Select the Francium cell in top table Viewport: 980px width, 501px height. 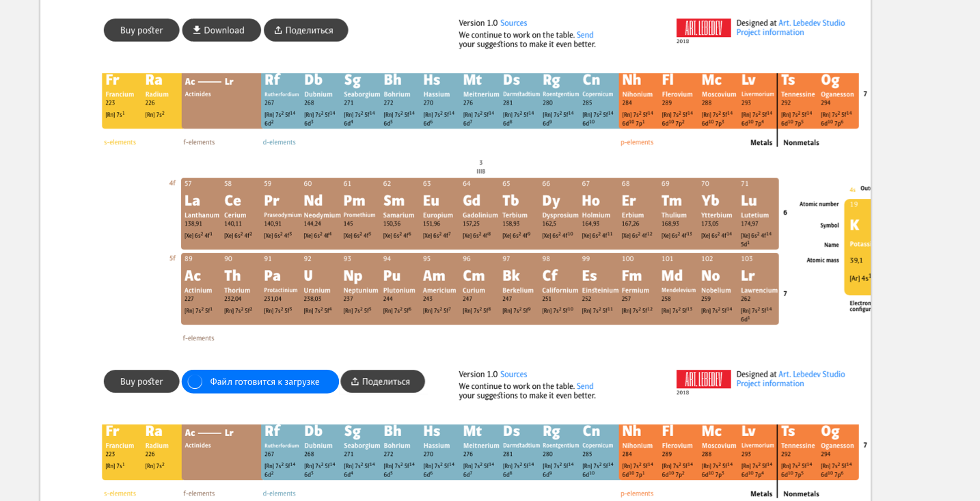tap(122, 100)
